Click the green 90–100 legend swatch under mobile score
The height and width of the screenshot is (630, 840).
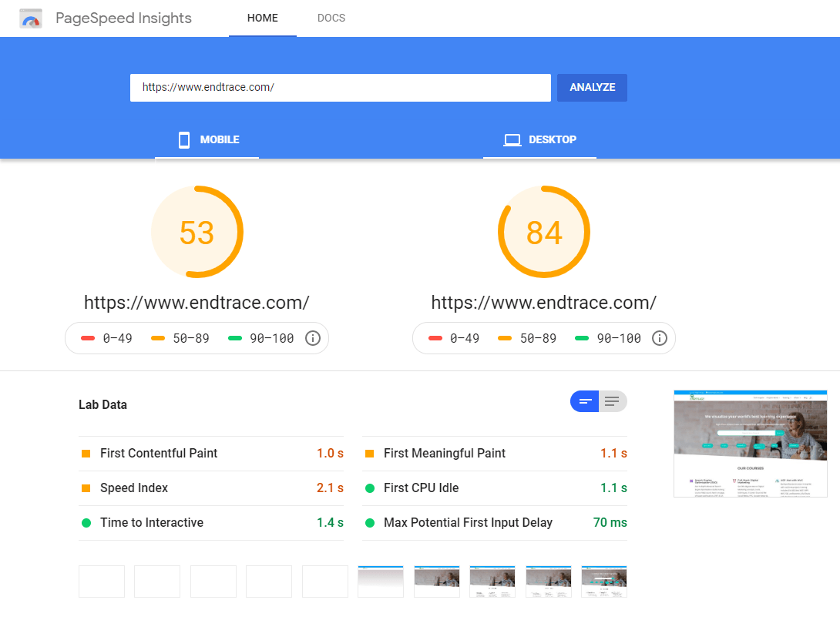[x=234, y=338]
